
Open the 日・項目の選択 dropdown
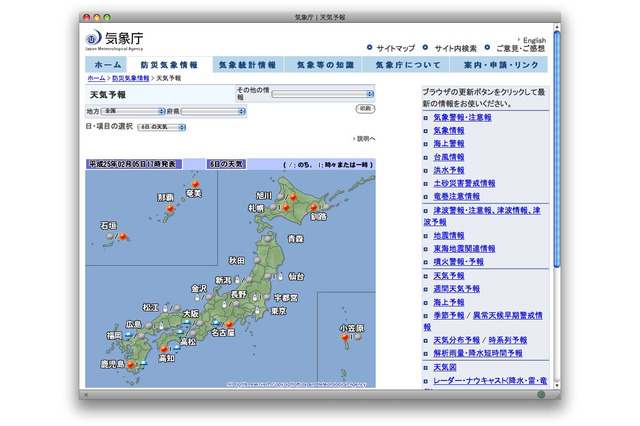tap(161, 128)
